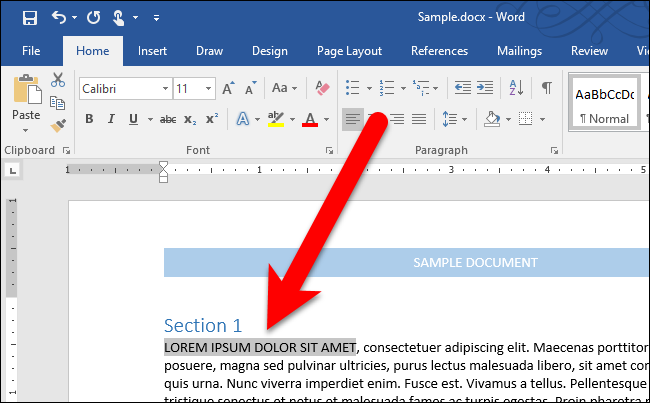
Task: Show paragraph marks with pilcrow icon
Action: (x=547, y=88)
